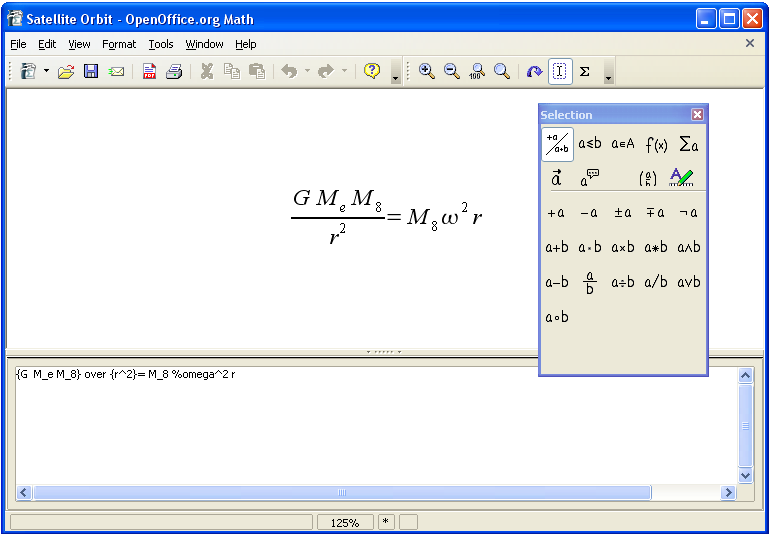
Task: Select the Attributes vector a category
Action: (557, 178)
